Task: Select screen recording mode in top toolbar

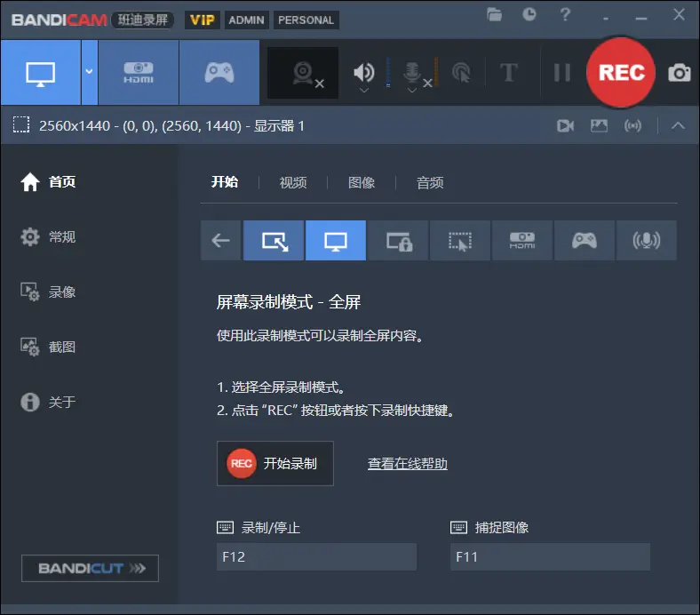Action: [41, 72]
